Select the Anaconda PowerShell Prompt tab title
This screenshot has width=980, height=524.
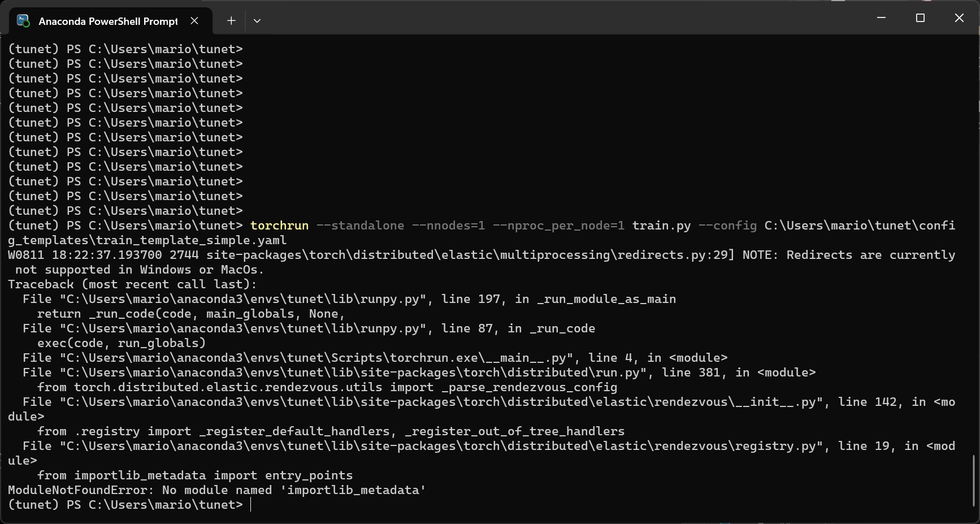(x=108, y=21)
